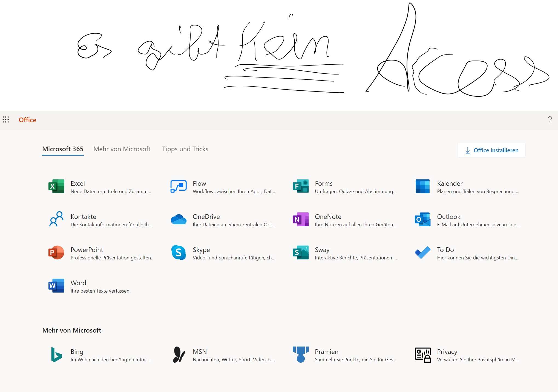
Task: Open the MSN butterfly icon
Action: (179, 354)
